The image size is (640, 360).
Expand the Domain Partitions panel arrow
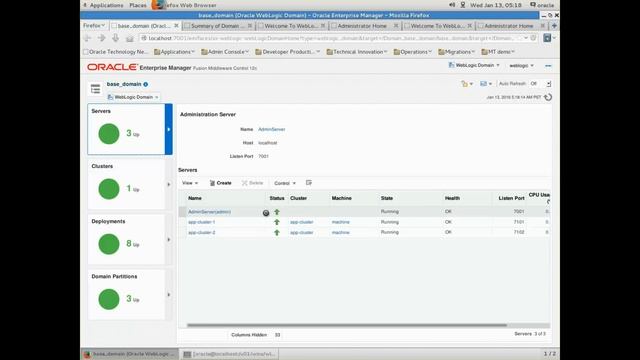click(x=169, y=295)
